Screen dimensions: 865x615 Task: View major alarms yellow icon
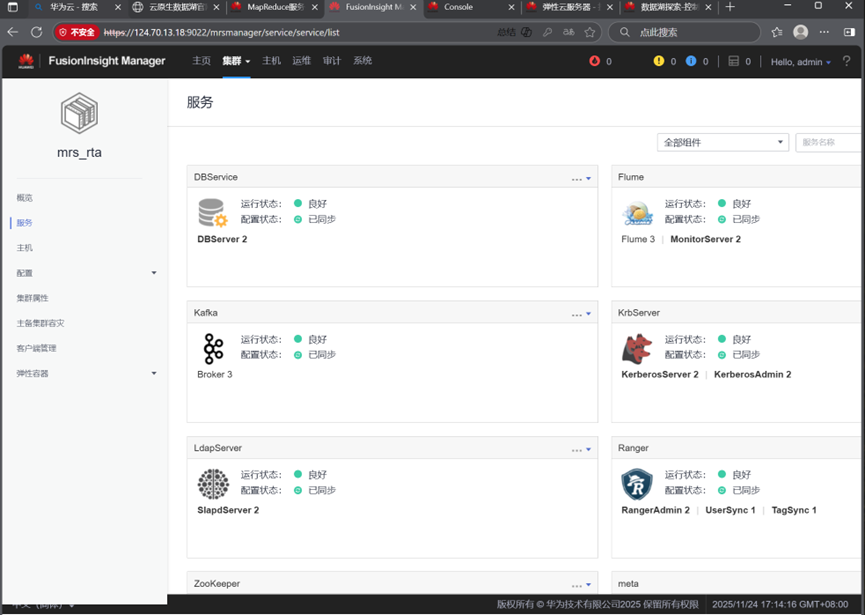point(659,61)
